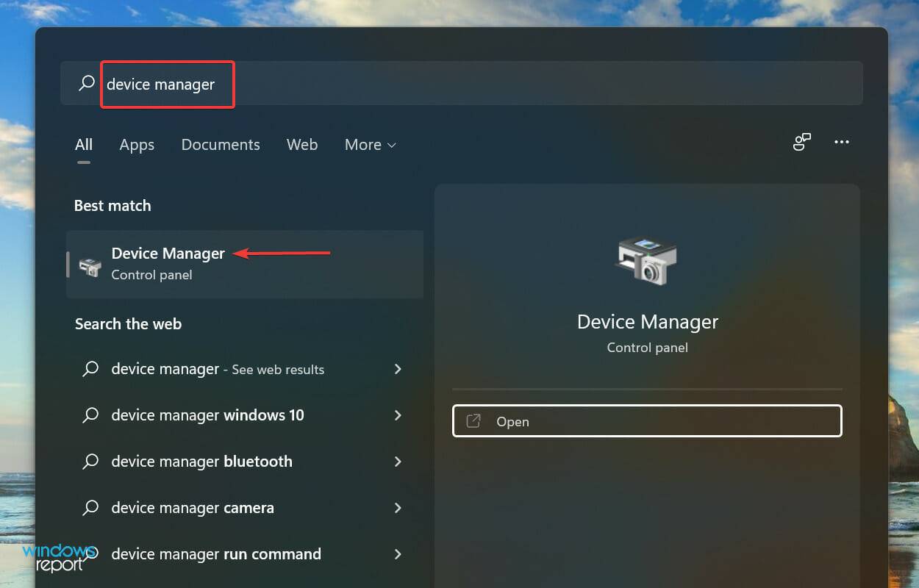Select the All tab
The height and width of the screenshot is (588, 919).
pyautogui.click(x=84, y=145)
